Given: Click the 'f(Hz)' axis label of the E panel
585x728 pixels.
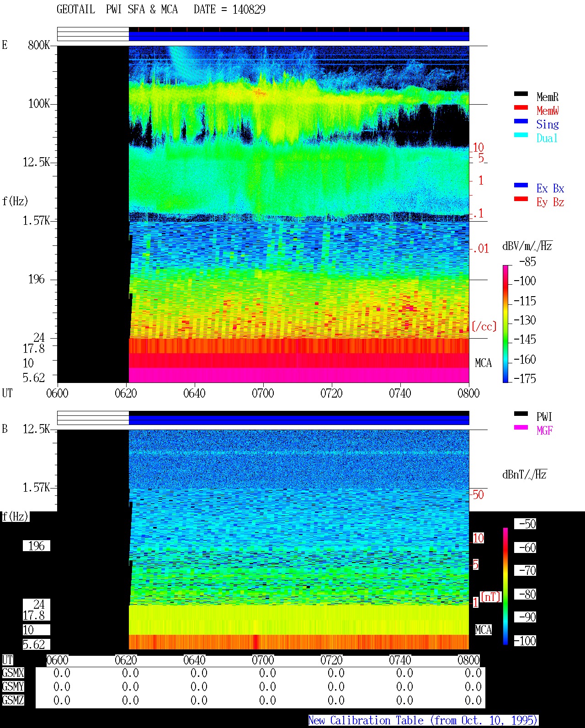Looking at the screenshot, I should click(15, 201).
